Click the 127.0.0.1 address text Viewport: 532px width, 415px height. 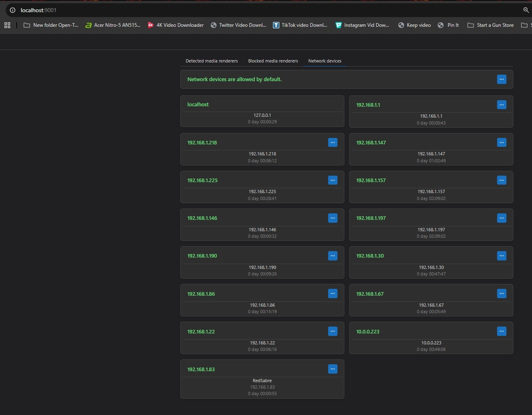[262, 115]
